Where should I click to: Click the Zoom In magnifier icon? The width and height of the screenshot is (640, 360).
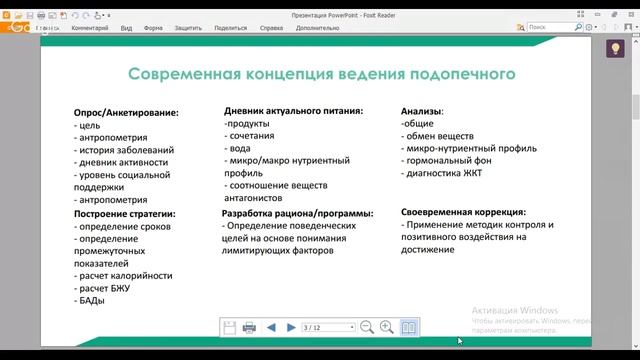[386, 327]
